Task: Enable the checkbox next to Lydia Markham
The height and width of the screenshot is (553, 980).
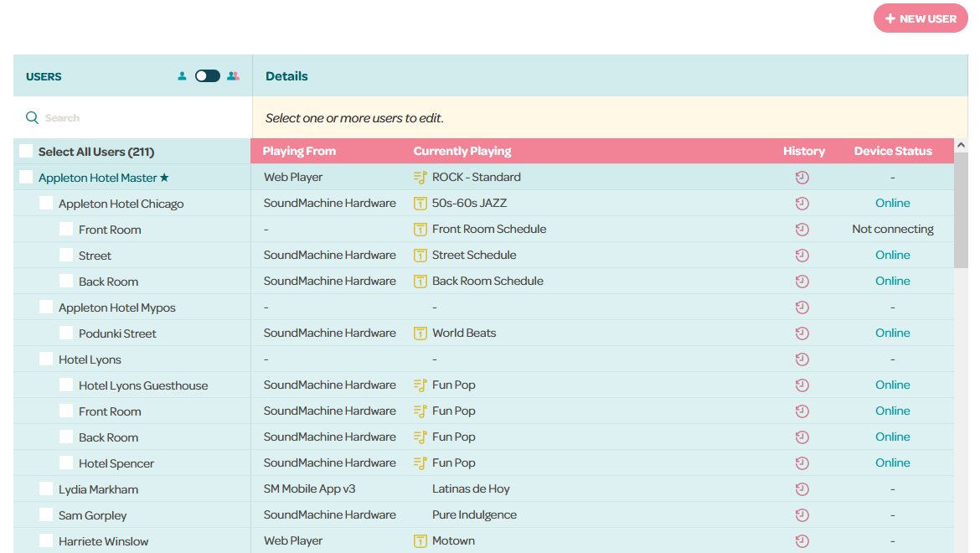Action: click(45, 488)
